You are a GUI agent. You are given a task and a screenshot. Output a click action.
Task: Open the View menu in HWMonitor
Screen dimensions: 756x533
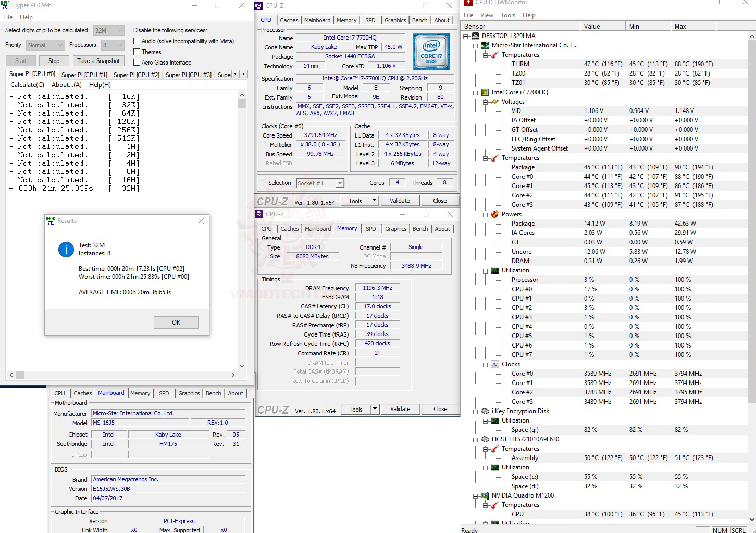(486, 15)
